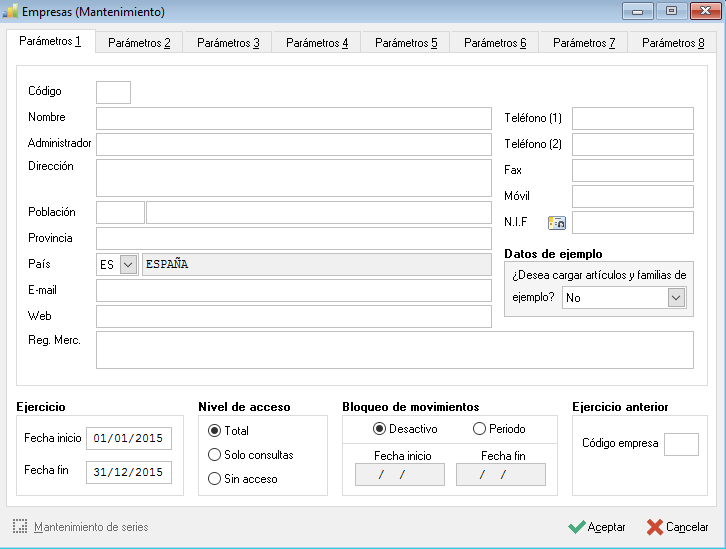726x549 pixels.
Task: Select the Sin acceso radio option
Action: click(x=214, y=478)
